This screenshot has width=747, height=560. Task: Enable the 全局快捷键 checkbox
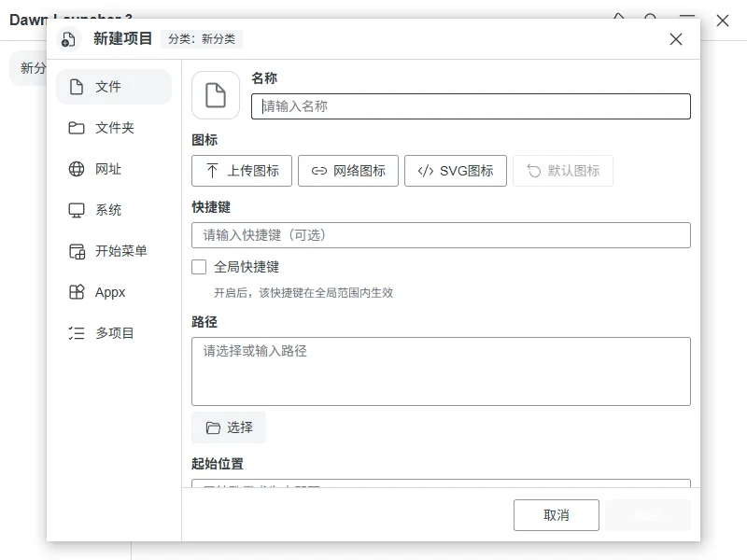199,267
